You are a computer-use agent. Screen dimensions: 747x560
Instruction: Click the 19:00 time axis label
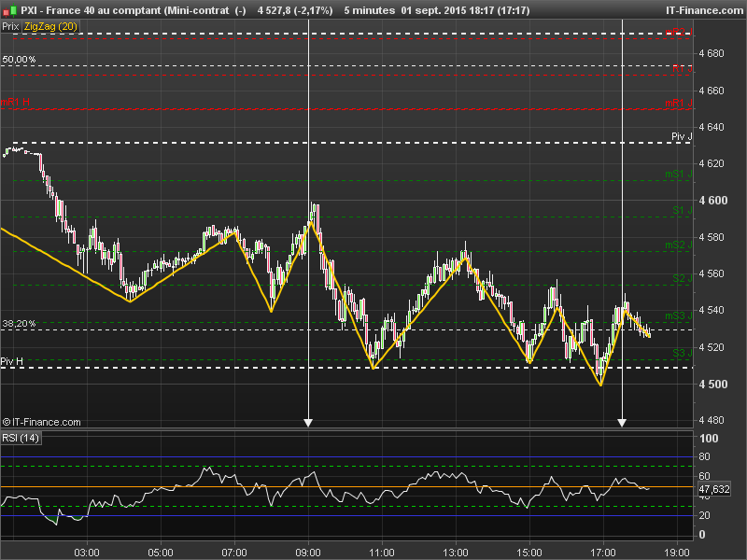point(677,553)
